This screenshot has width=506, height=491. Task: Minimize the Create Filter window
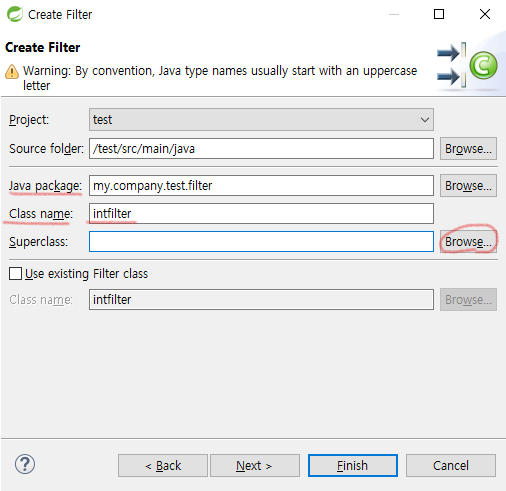click(394, 14)
